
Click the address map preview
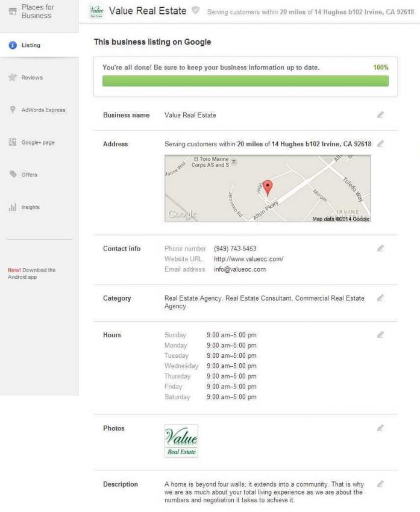268,189
